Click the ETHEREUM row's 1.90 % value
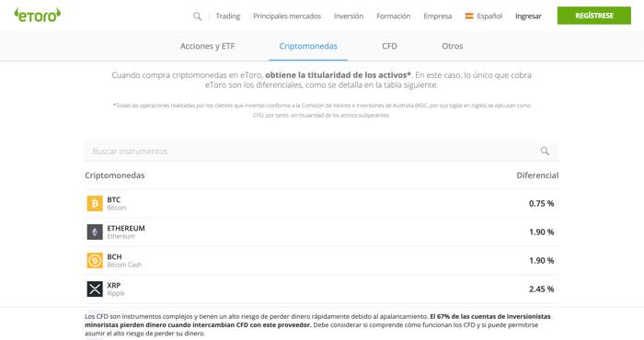 [x=541, y=232]
